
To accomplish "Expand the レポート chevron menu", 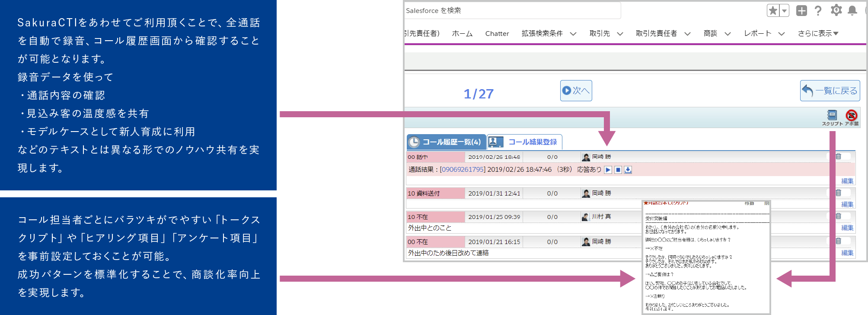I will [x=781, y=34].
